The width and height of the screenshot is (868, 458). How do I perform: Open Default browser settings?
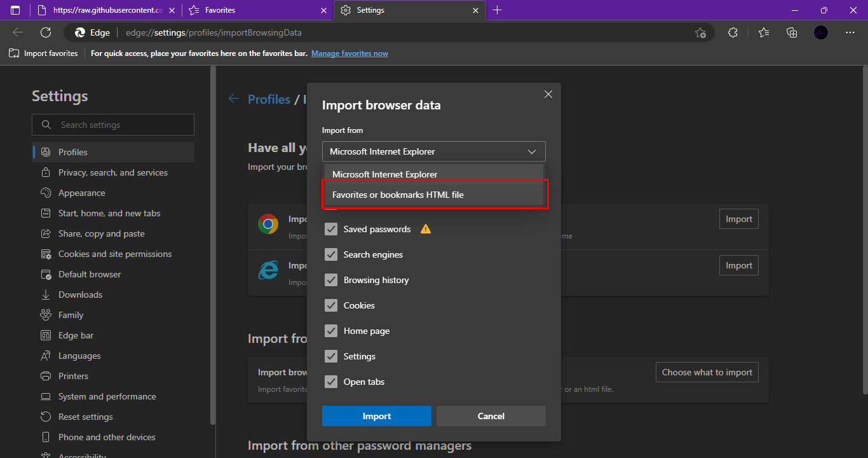coord(113,274)
